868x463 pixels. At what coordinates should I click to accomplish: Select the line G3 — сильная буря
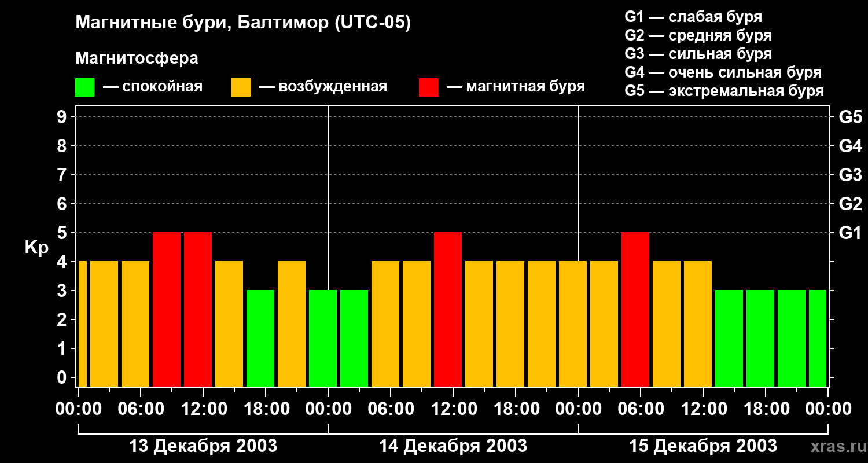coord(698,54)
